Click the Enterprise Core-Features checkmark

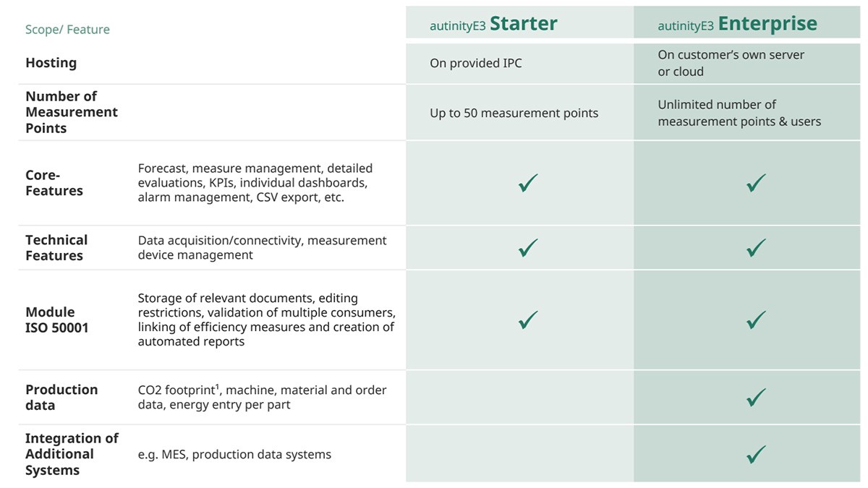coord(756,184)
